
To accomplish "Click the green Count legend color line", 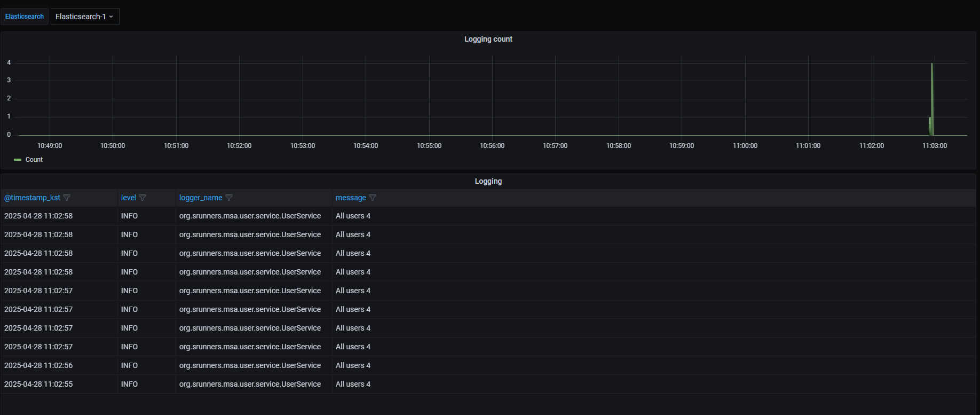I will (18, 160).
